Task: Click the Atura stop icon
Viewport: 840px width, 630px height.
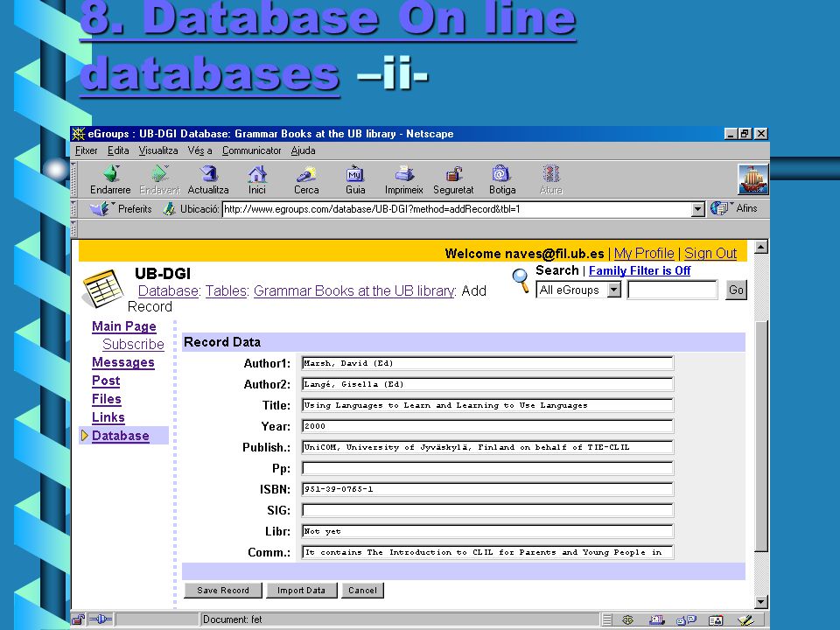Action: 550,173
